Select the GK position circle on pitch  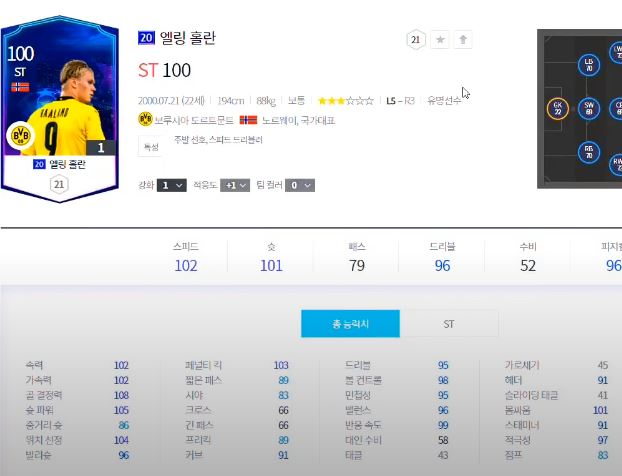point(557,109)
